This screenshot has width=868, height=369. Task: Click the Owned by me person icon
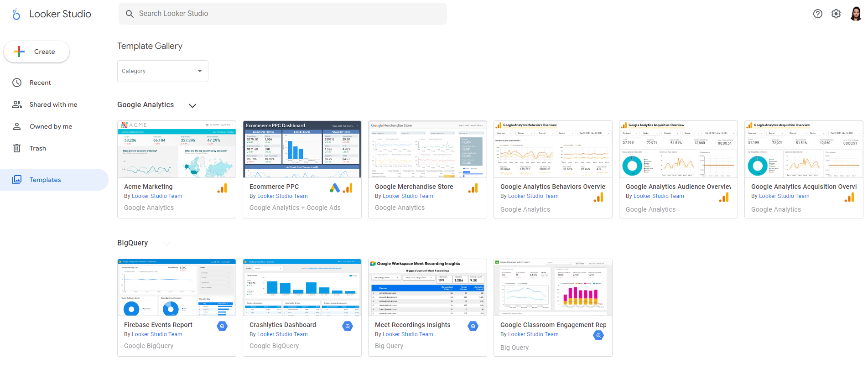click(x=17, y=126)
